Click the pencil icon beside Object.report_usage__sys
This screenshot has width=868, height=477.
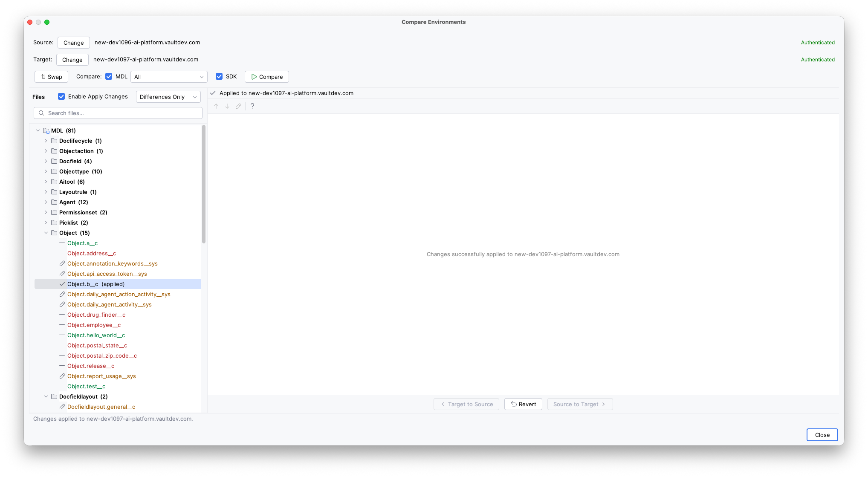[x=62, y=376]
